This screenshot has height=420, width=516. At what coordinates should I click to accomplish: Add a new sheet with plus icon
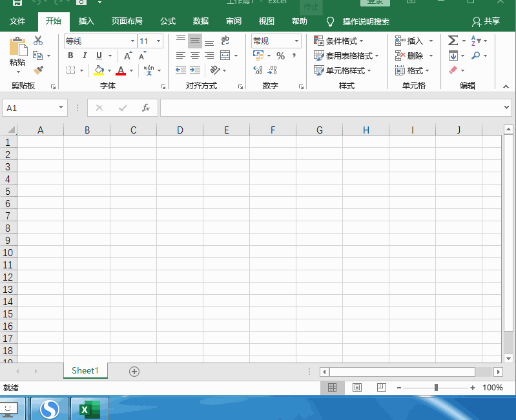coord(134,371)
